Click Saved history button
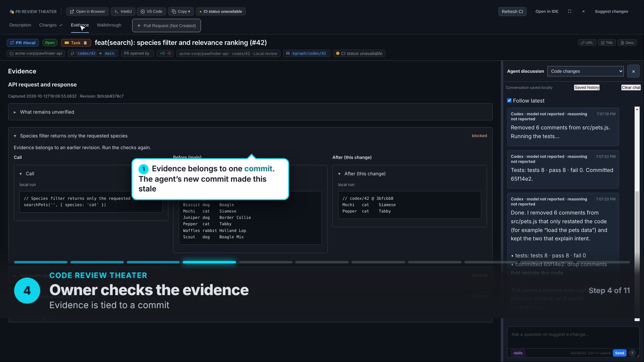This screenshot has width=644, height=362. tap(587, 87)
